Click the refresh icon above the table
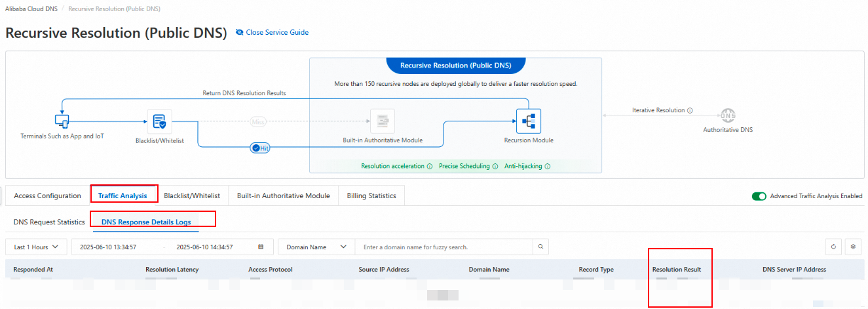Image resolution: width=868 pixels, height=309 pixels. tap(833, 247)
